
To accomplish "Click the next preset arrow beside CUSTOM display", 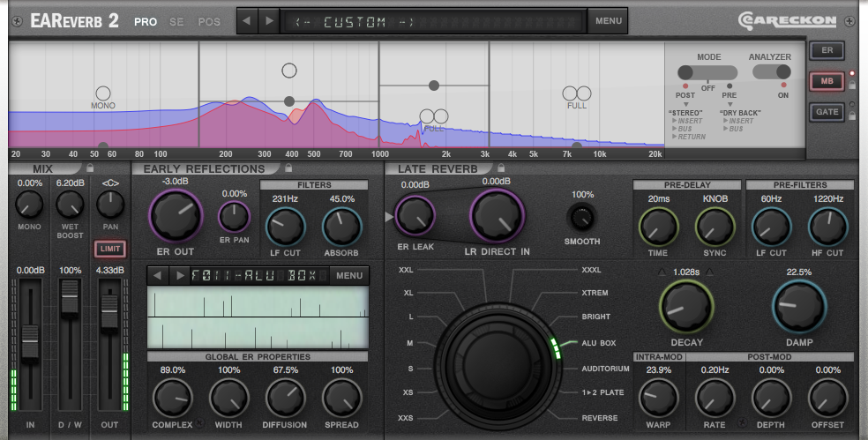I will coord(269,21).
